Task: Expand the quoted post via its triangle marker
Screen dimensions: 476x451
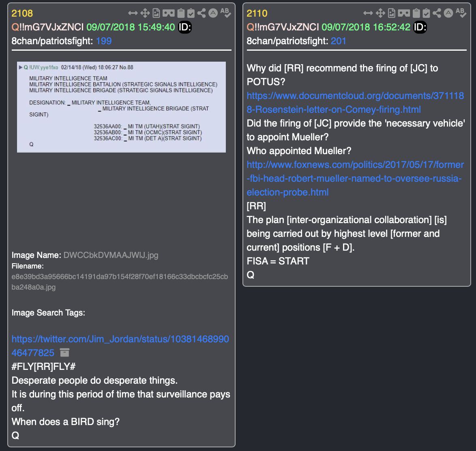Action: click(21, 67)
